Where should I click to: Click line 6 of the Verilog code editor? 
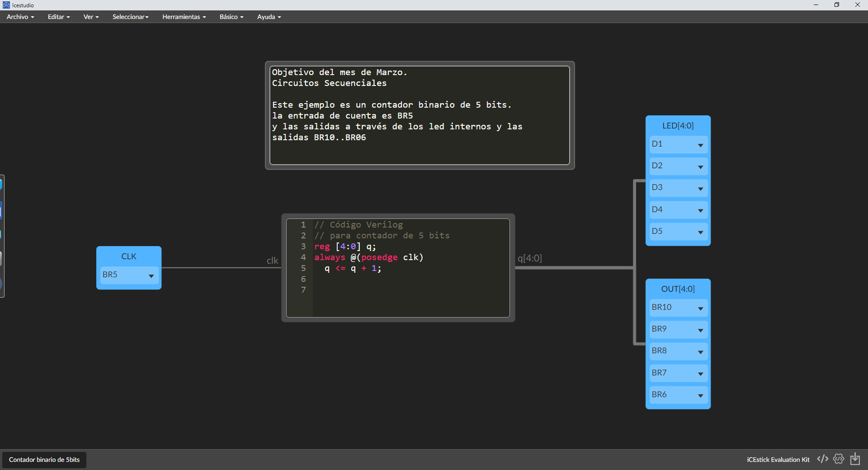pyautogui.click(x=410, y=279)
